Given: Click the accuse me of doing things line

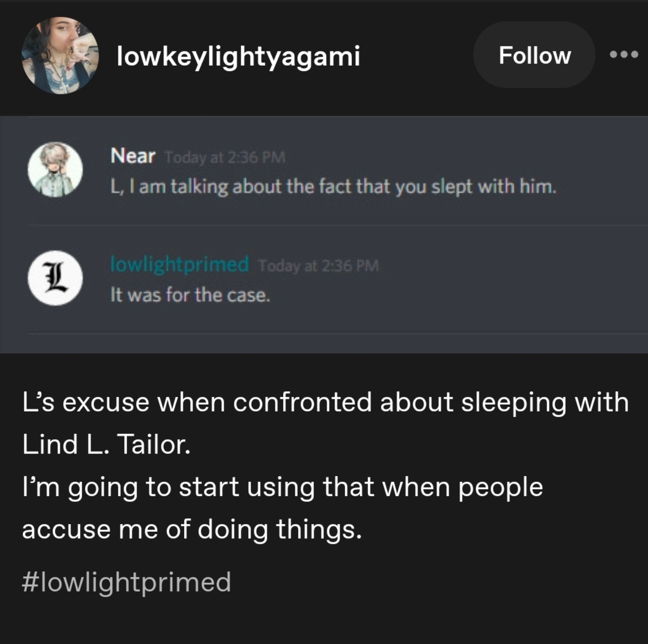Looking at the screenshot, I should click(x=192, y=530).
